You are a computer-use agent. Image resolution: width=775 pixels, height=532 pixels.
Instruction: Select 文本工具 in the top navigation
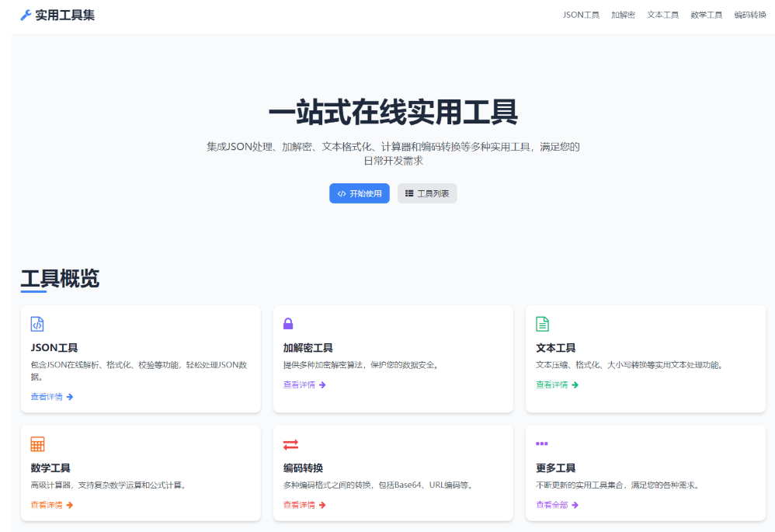pos(662,14)
